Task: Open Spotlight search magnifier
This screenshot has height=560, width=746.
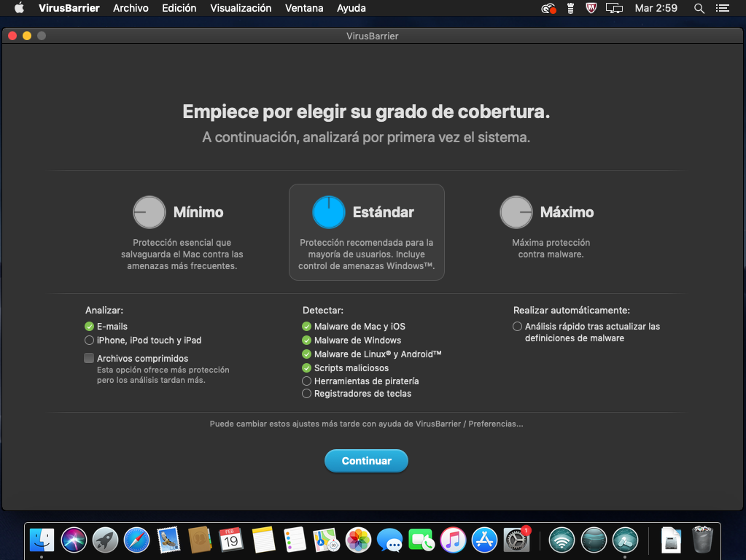Action: [x=699, y=8]
